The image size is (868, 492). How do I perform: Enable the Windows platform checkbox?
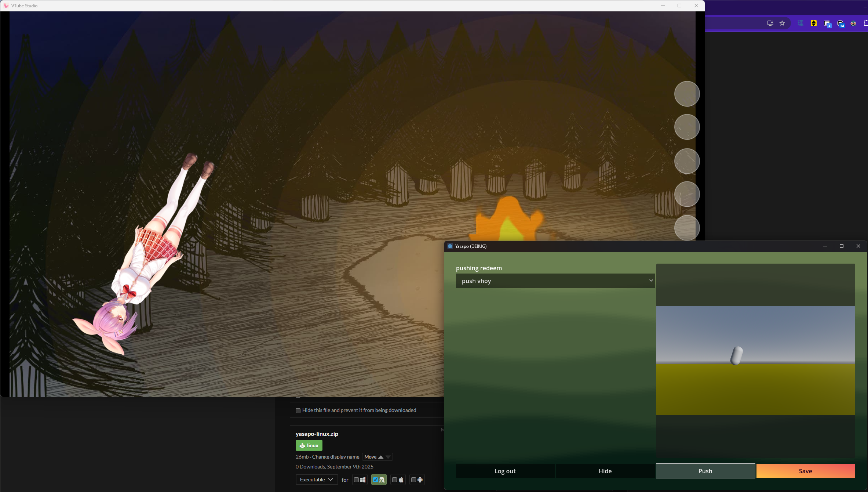pos(356,480)
